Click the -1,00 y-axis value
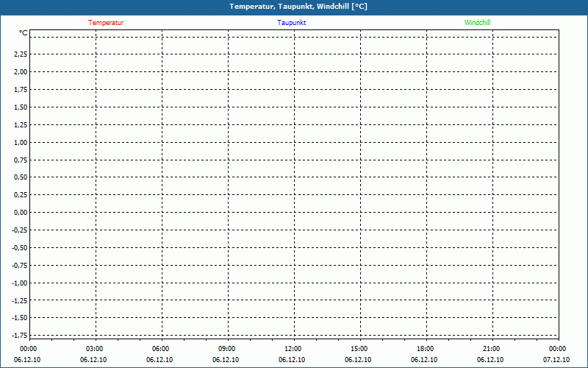This screenshot has height=368, width=588. pyautogui.click(x=18, y=283)
